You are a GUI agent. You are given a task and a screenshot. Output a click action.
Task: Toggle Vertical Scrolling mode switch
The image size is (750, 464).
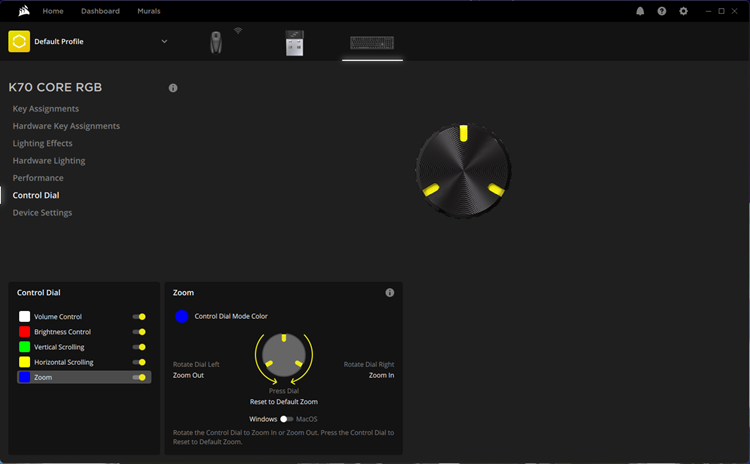coord(139,347)
